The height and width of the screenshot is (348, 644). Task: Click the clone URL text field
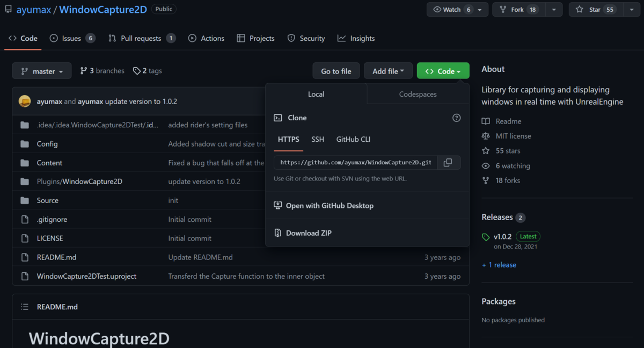coord(355,163)
